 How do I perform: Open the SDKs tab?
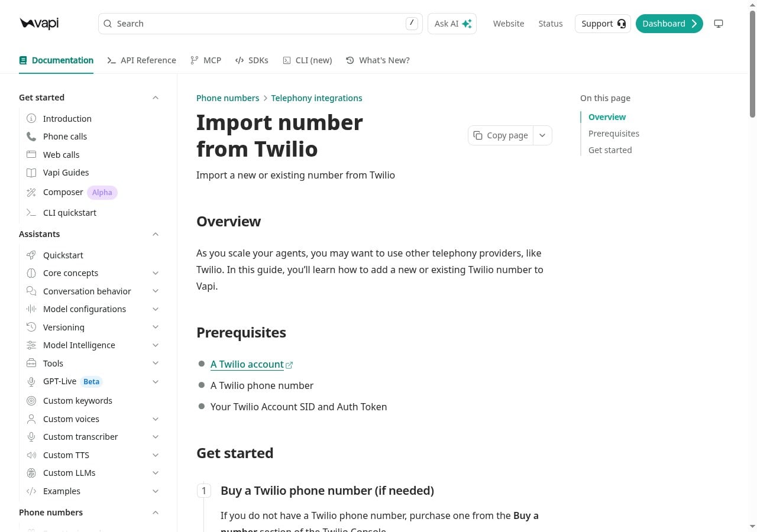click(252, 60)
